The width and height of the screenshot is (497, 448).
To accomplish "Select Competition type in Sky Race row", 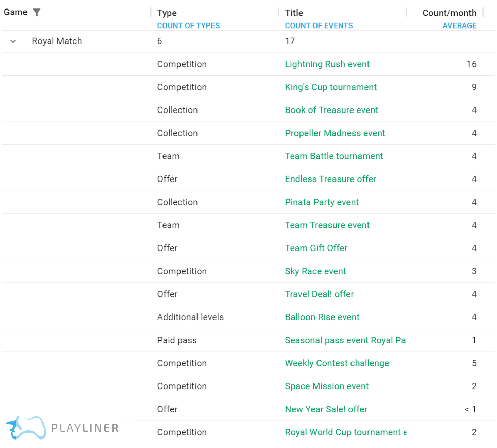I will tap(182, 271).
